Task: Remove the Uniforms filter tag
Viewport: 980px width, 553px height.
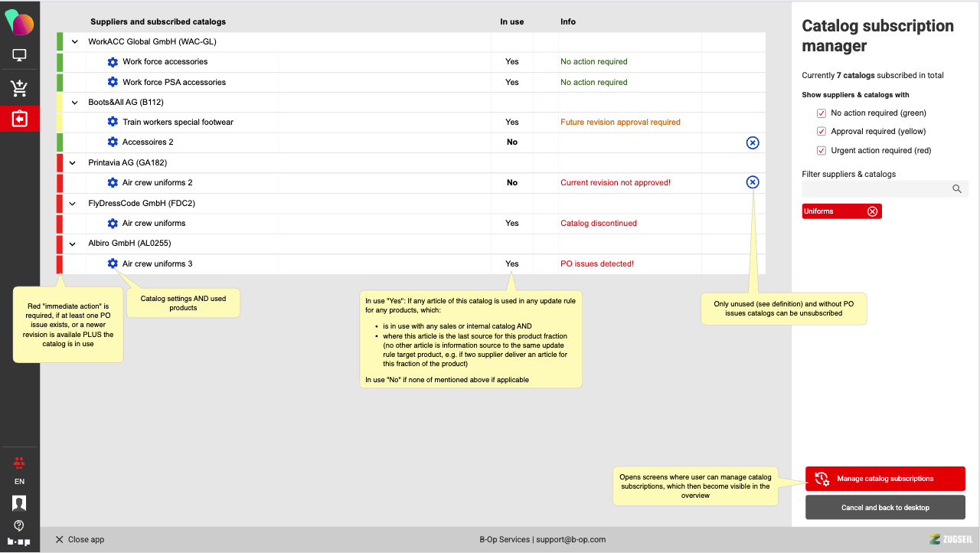Action: pyautogui.click(x=872, y=211)
